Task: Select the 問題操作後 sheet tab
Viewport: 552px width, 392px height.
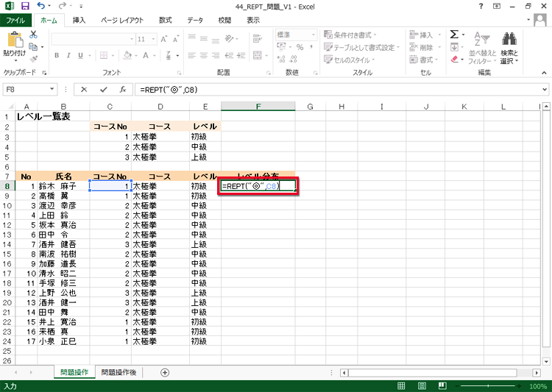Action: (118, 372)
